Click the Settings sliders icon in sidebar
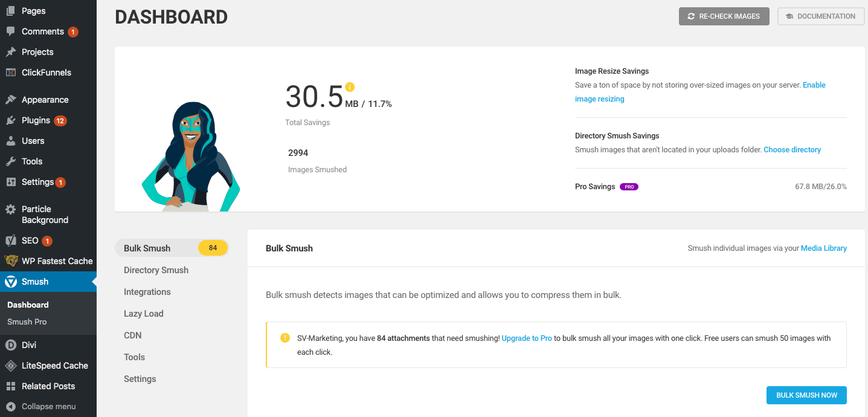Image resolution: width=868 pixels, height=417 pixels. pos(11,182)
